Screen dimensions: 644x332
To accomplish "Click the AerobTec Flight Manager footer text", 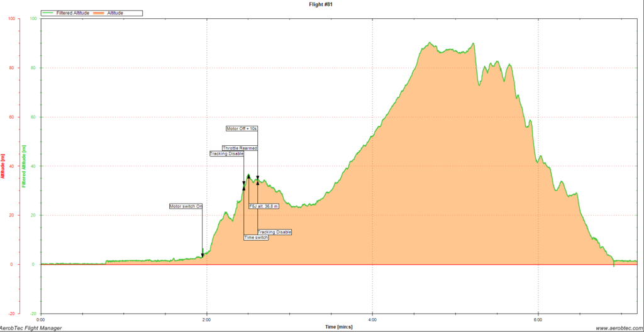I will coord(30,328).
